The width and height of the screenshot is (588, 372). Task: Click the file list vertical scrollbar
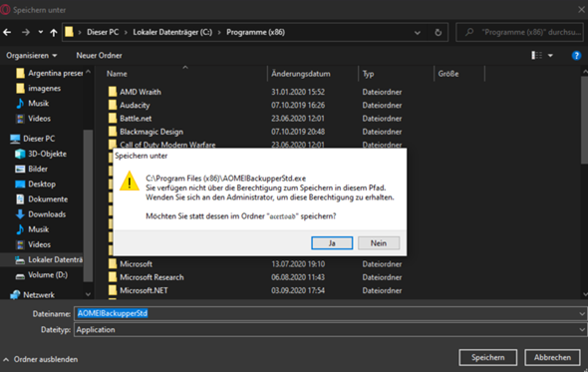click(585, 120)
